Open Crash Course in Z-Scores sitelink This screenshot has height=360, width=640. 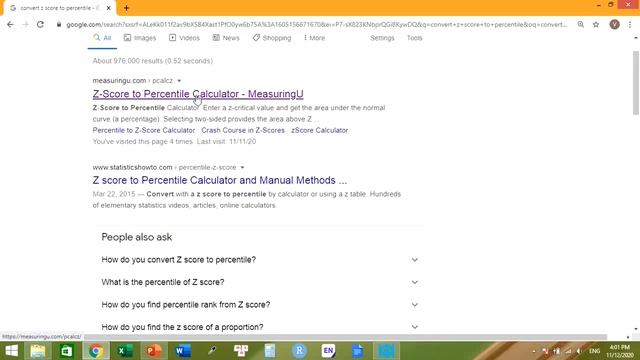tap(243, 130)
